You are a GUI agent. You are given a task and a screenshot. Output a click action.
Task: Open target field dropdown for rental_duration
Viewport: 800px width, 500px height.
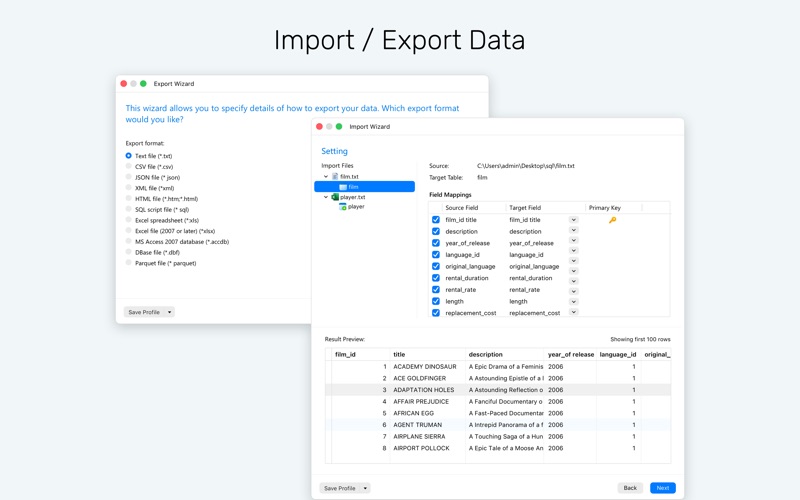pyautogui.click(x=573, y=271)
